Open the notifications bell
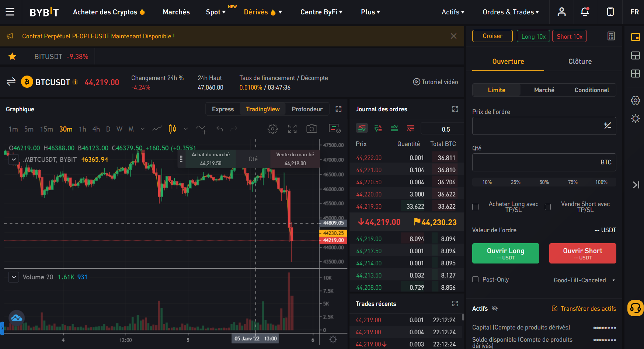This screenshot has width=644, height=349. [585, 12]
